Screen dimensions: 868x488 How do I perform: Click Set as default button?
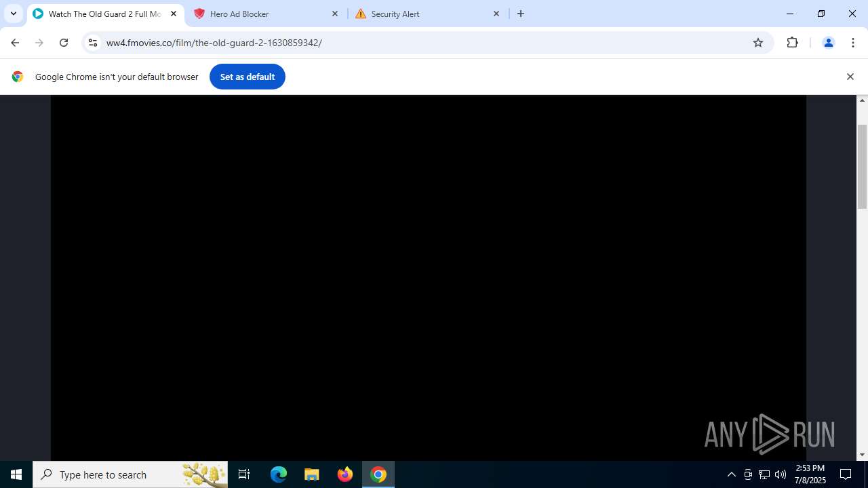tap(248, 77)
